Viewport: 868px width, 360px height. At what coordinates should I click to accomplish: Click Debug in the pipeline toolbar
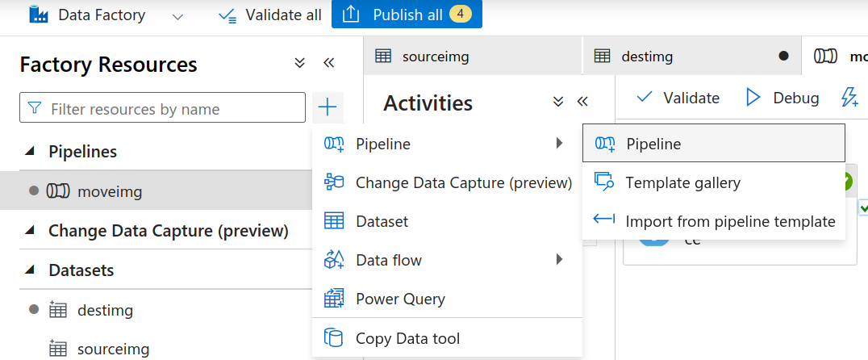(782, 98)
